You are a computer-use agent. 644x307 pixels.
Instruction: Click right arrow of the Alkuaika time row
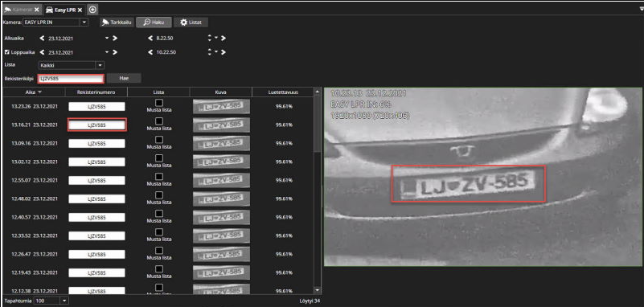point(224,38)
